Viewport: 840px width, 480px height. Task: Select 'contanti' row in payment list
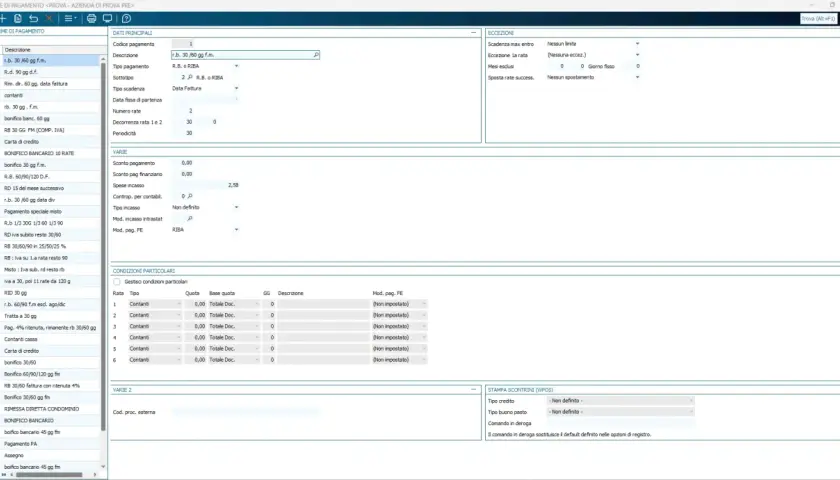point(51,95)
